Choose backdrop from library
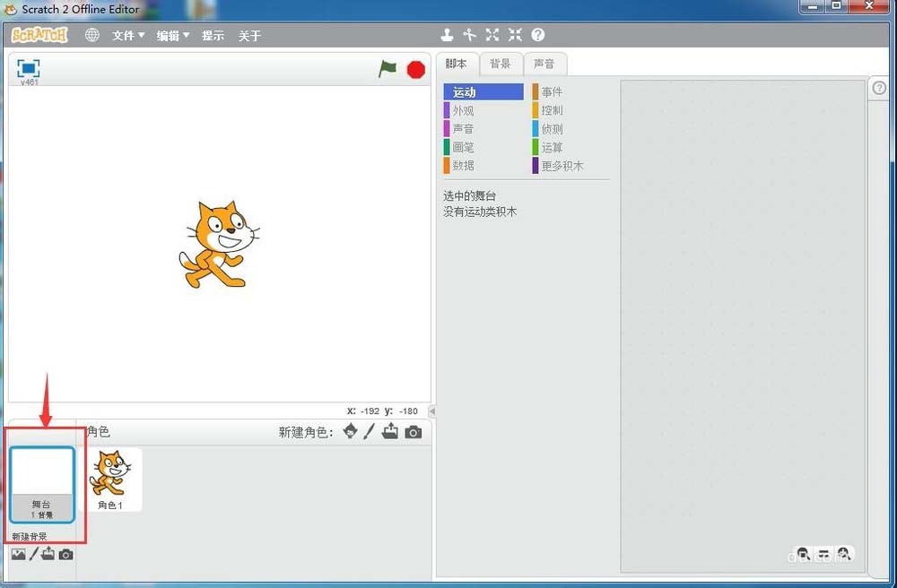 (18, 554)
